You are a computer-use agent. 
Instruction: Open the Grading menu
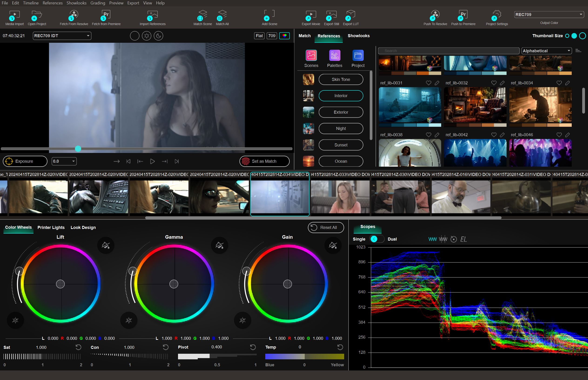[x=97, y=3]
